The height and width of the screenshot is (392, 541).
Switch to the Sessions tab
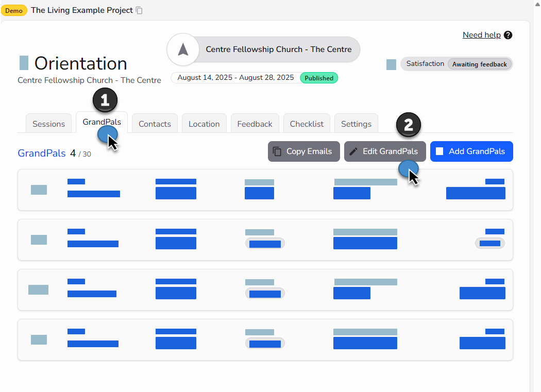[48, 124]
